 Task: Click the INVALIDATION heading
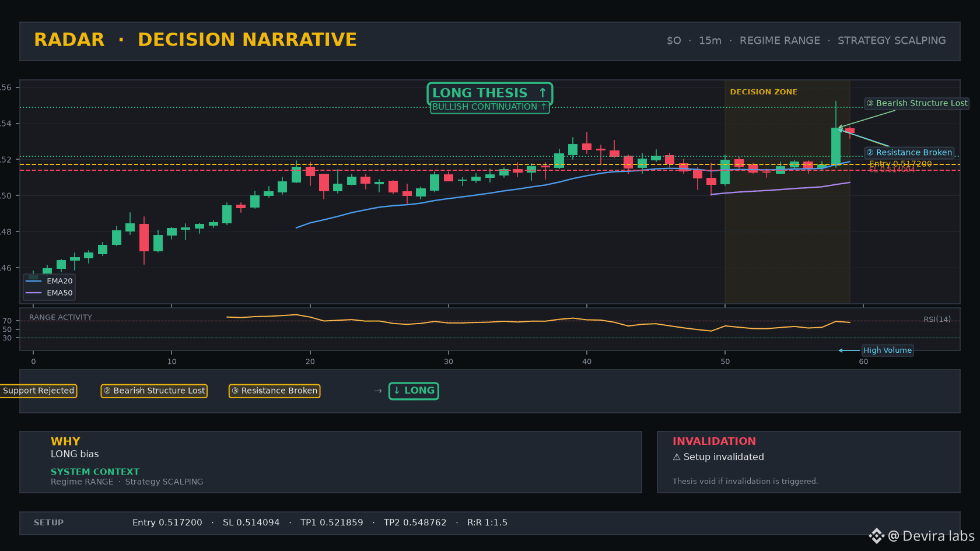point(714,441)
